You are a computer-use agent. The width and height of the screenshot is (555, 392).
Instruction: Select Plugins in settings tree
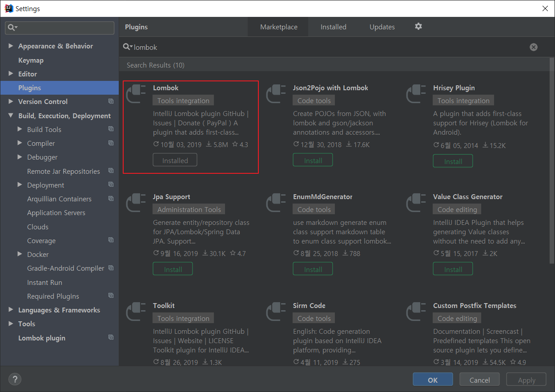[x=60, y=88]
